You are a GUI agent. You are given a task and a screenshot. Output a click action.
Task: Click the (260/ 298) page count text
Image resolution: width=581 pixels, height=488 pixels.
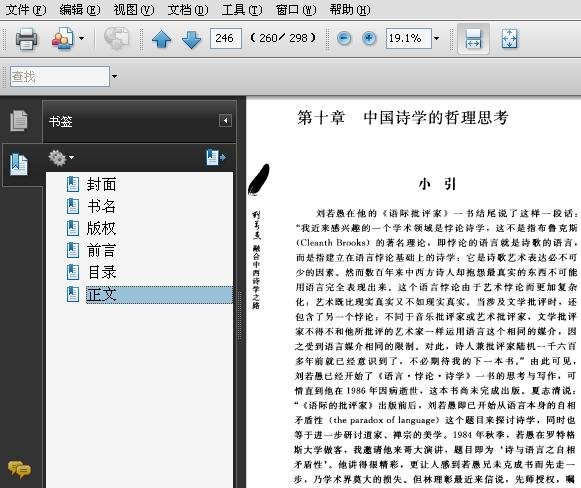(283, 38)
